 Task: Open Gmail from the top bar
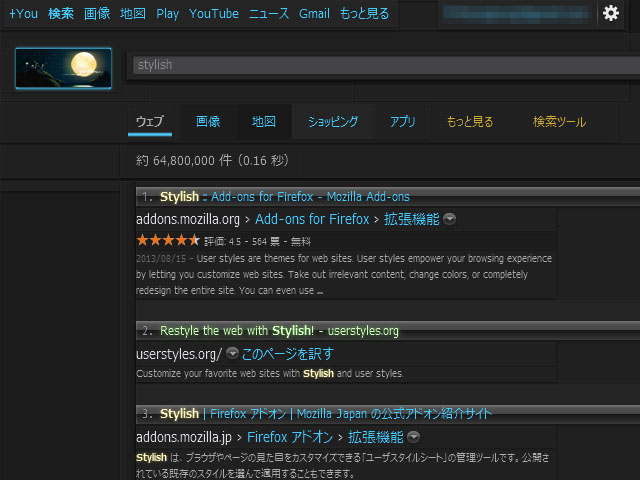pyautogui.click(x=314, y=14)
